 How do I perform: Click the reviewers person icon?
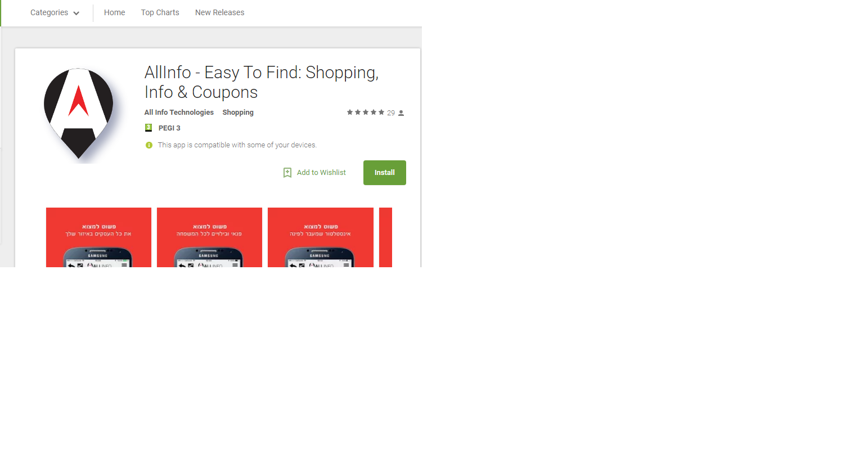pos(401,113)
